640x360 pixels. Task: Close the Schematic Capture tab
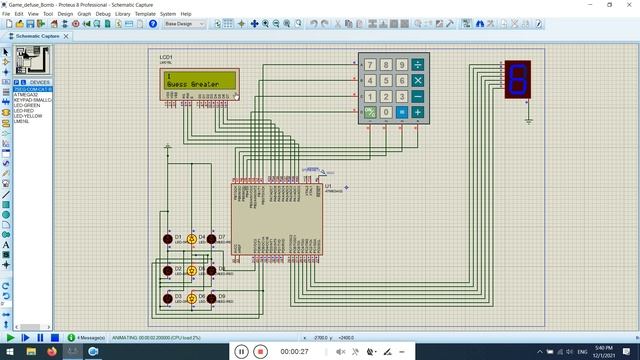point(66,36)
